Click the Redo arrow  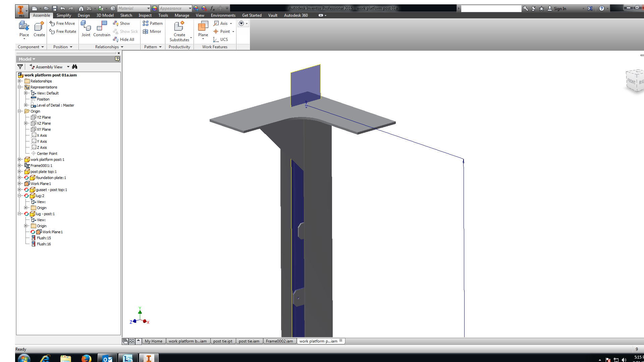pos(71,8)
